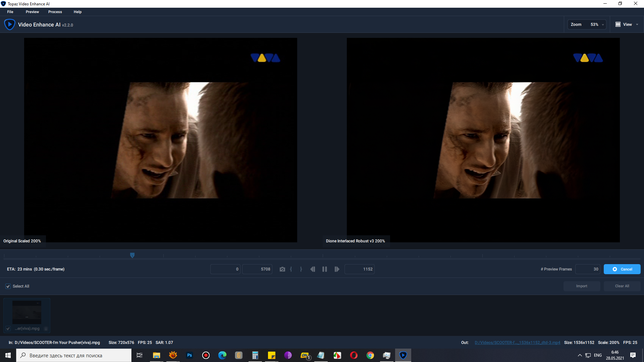The height and width of the screenshot is (362, 644).
Task: Open Calculator from the taskbar
Action: tap(255, 355)
